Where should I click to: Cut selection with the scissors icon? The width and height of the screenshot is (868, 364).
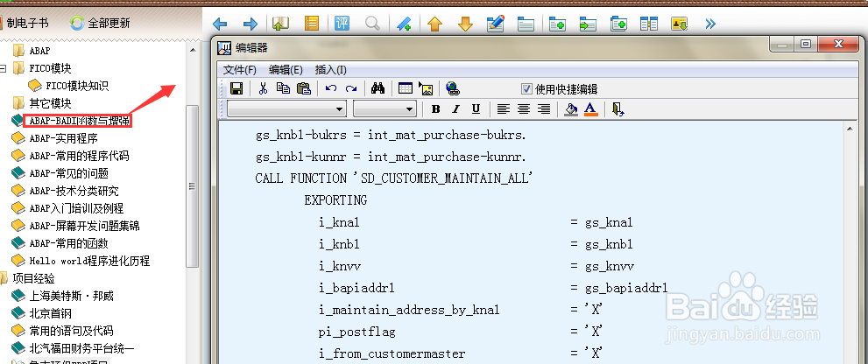(x=263, y=88)
